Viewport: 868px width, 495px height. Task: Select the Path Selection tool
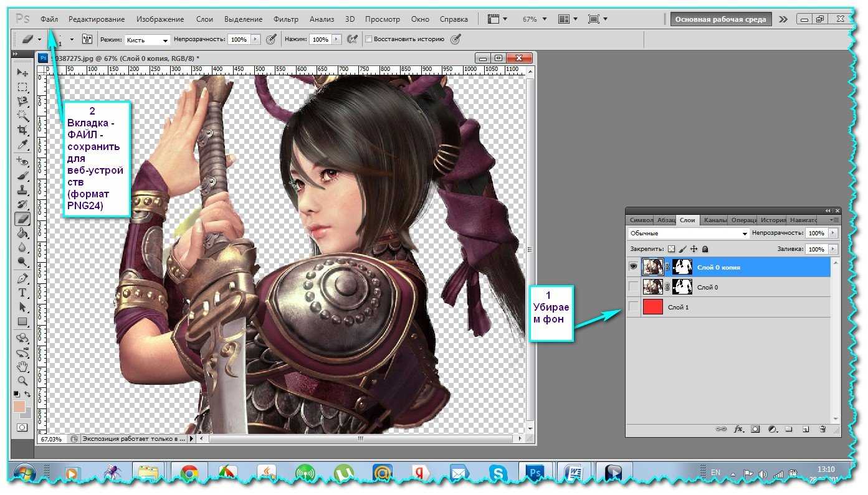point(22,307)
